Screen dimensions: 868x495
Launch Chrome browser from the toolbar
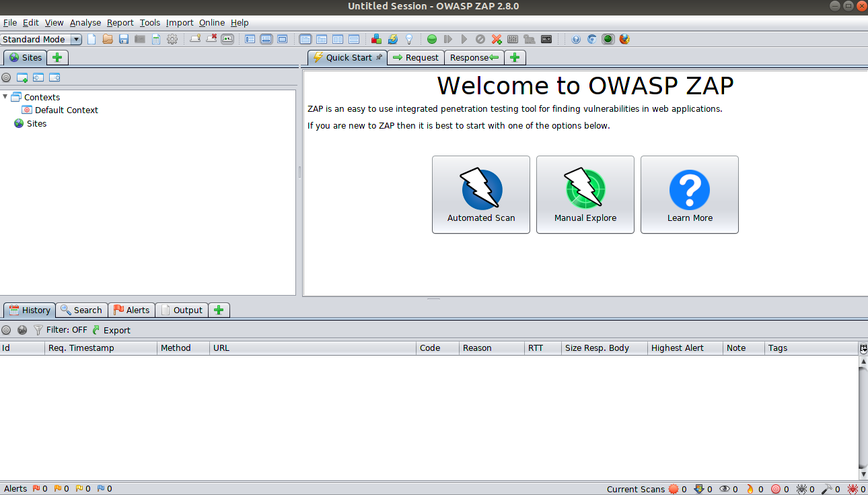pyautogui.click(x=592, y=39)
